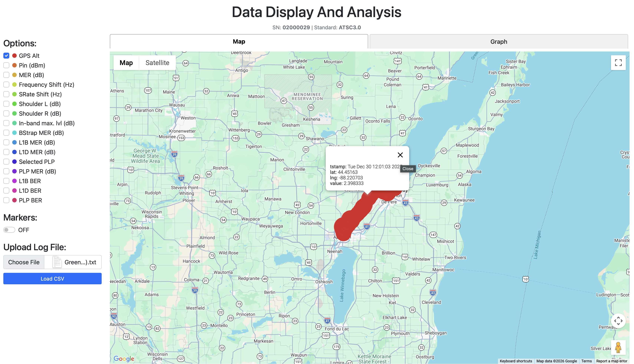
Task: Click the Interstate 43 shield near De Pere
Action: point(405,203)
